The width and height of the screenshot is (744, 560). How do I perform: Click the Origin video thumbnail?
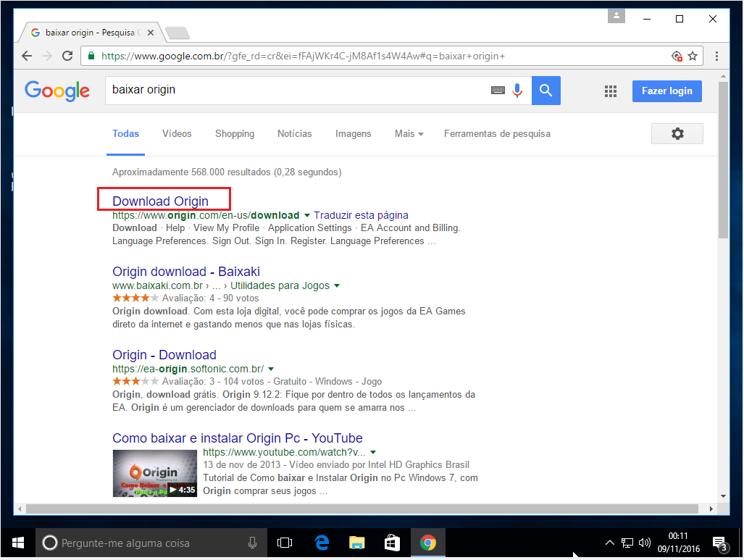pos(155,473)
